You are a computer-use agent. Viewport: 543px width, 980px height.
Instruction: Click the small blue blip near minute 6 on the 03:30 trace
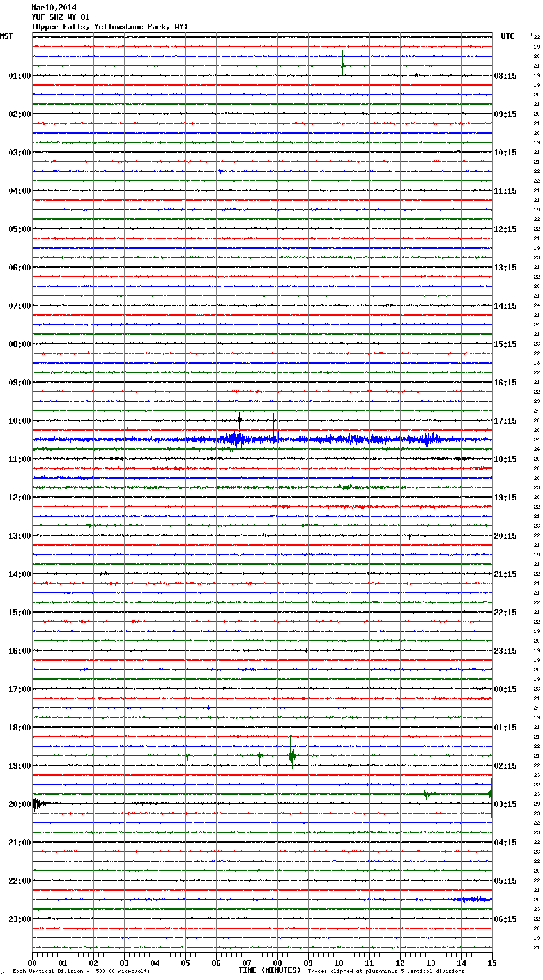click(220, 172)
